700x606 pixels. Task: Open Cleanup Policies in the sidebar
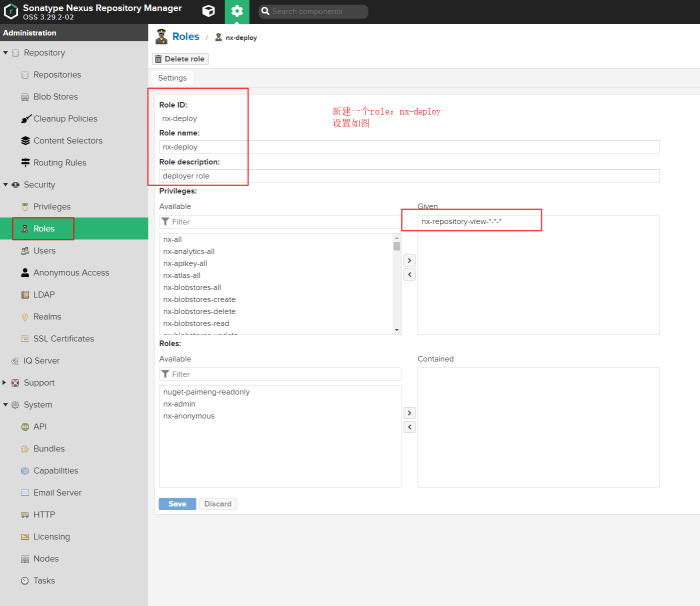[65, 118]
